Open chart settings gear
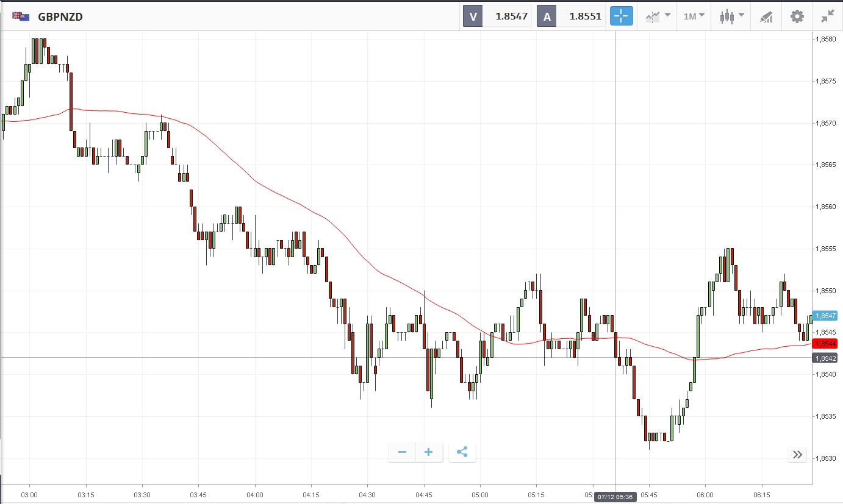843x504 pixels. pos(797,16)
